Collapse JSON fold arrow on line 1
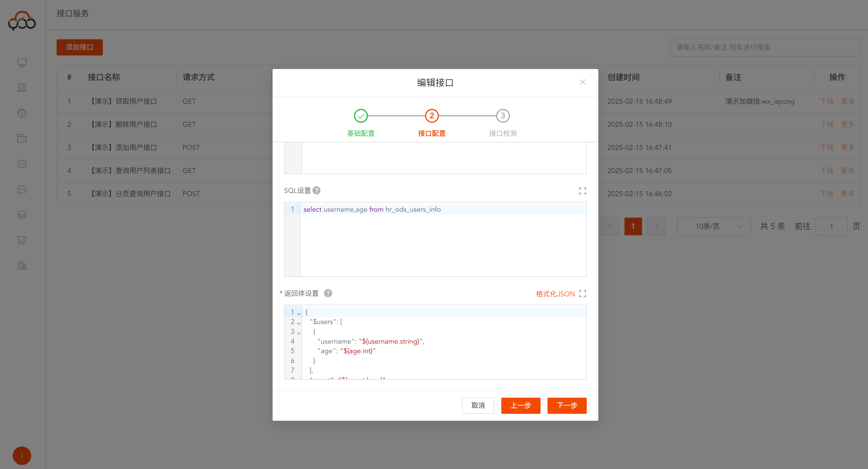 299,313
